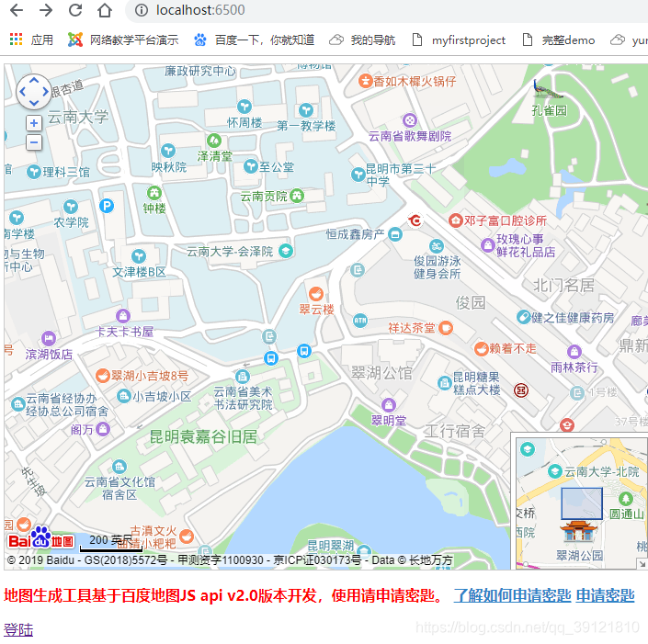Click the 赖着不走 restaurant marker
The height and width of the screenshot is (644, 648).
click(x=481, y=349)
